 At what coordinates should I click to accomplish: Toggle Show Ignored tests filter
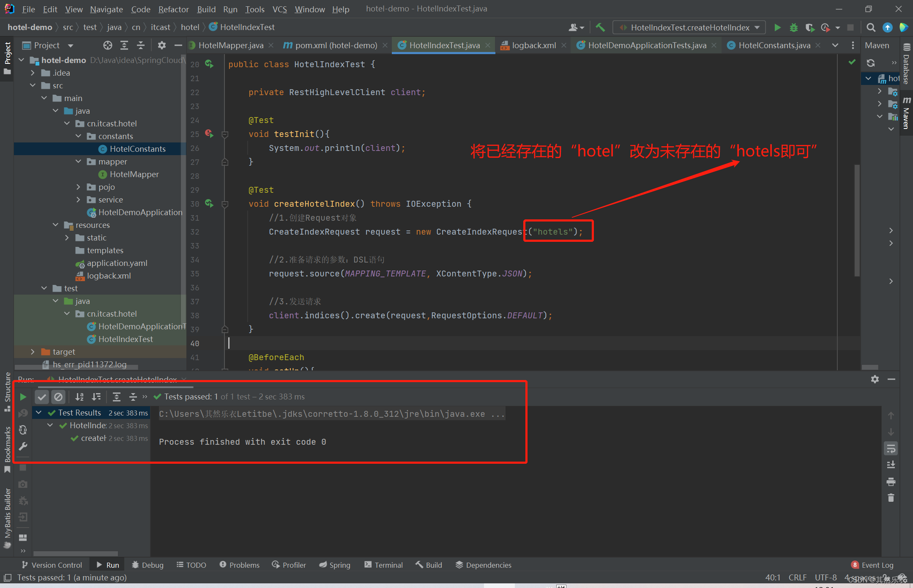pyautogui.click(x=59, y=397)
